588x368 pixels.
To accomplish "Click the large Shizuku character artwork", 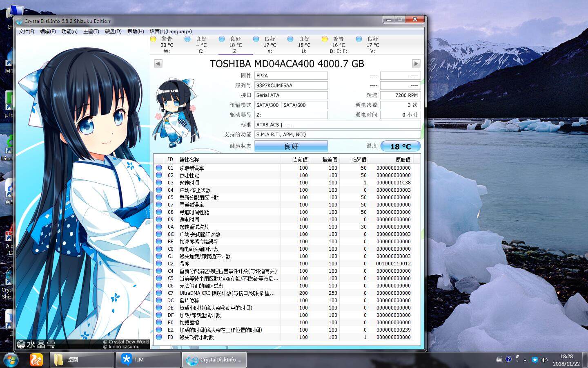I will click(83, 192).
